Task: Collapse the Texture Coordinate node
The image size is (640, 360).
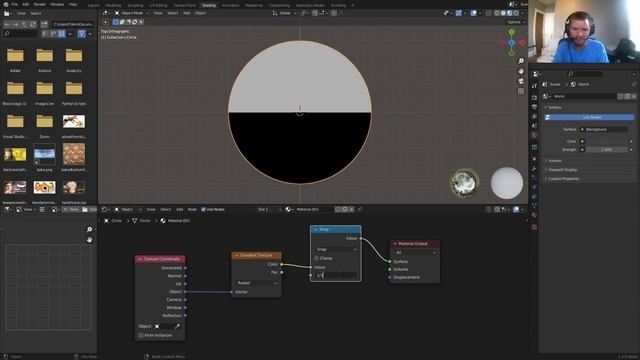Action: click(x=140, y=259)
